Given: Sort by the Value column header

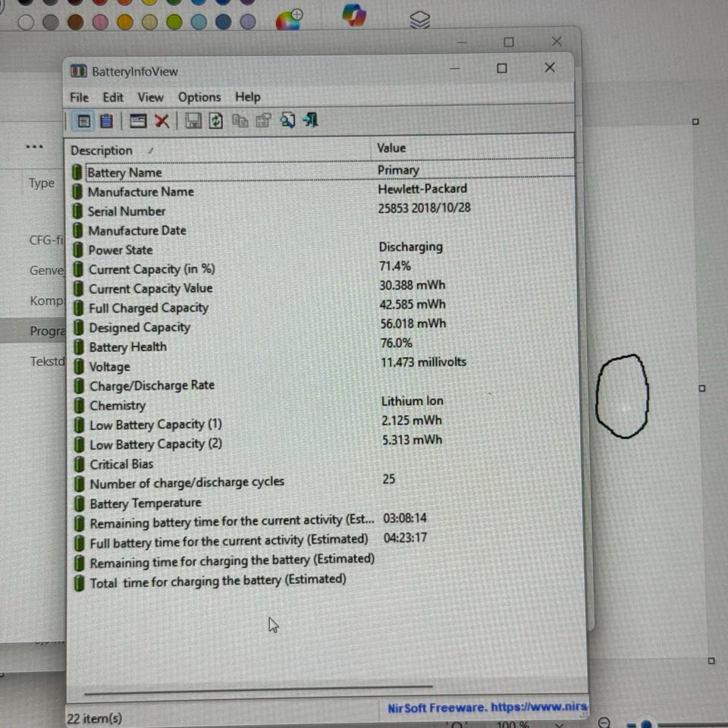Looking at the screenshot, I should [472, 148].
